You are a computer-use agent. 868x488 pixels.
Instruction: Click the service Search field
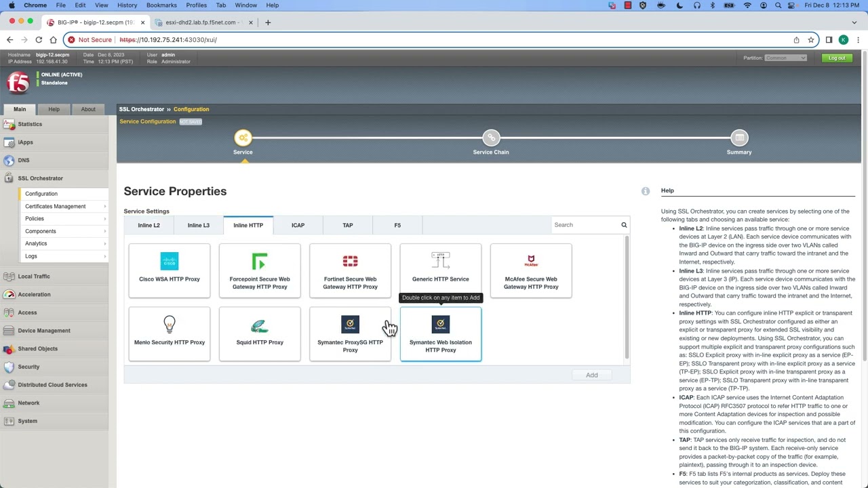tap(586, 225)
